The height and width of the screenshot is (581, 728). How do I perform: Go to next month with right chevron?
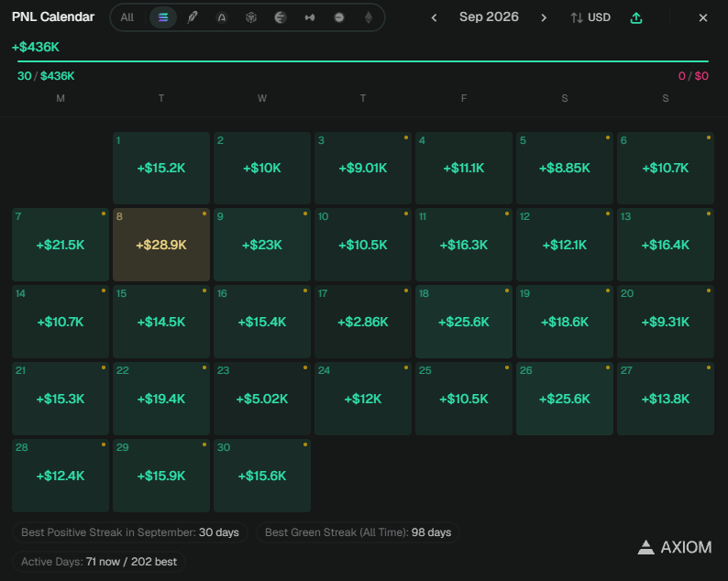[544, 17]
